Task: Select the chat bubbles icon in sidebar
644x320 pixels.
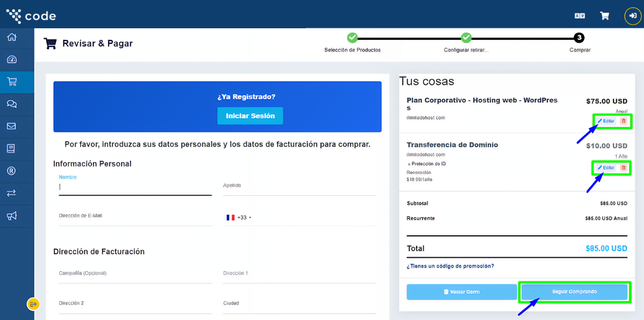Action: pyautogui.click(x=12, y=104)
